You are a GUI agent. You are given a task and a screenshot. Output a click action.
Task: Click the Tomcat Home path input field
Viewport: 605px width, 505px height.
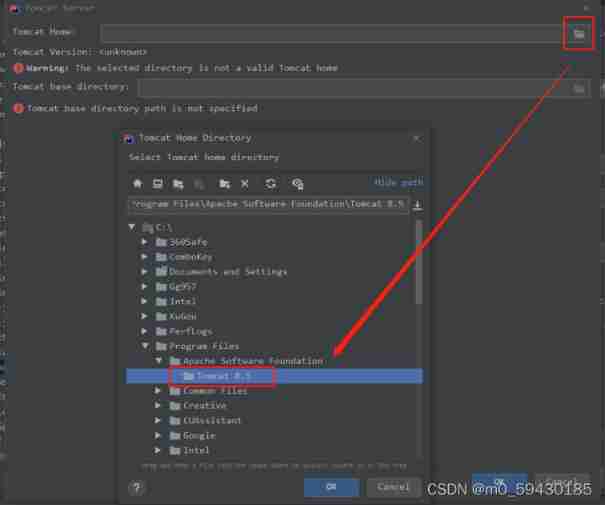click(331, 33)
